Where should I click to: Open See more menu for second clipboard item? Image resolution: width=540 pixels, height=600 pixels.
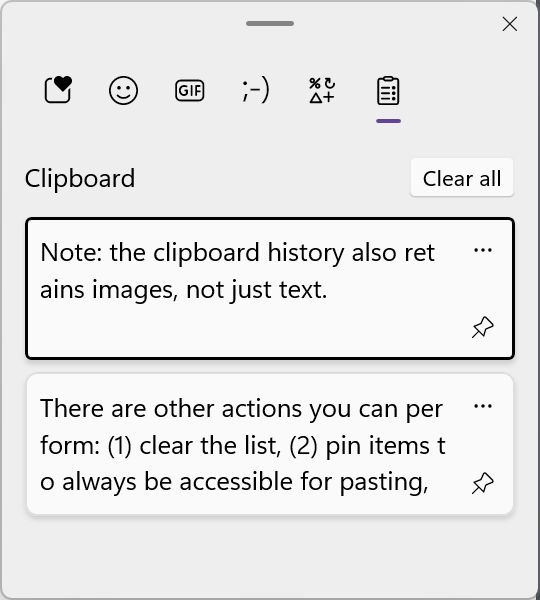click(483, 406)
